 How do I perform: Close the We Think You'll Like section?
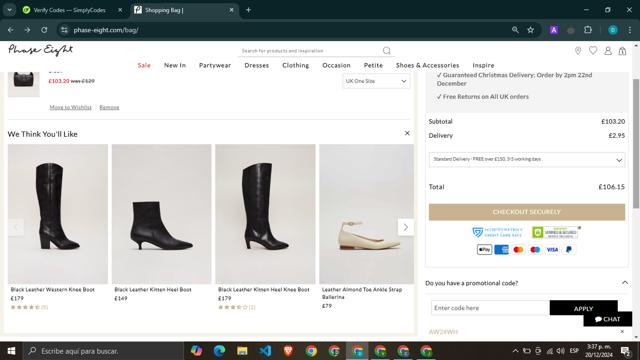click(407, 133)
